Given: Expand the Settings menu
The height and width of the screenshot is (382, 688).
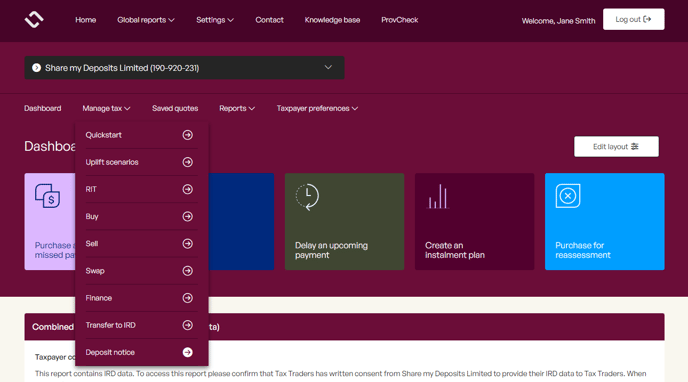Looking at the screenshot, I should 215,20.
